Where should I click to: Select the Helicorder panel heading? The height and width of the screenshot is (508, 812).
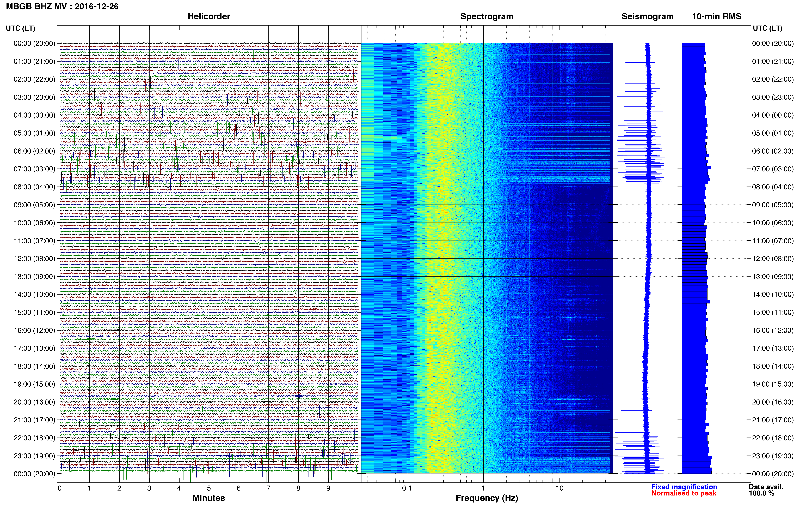209,16
